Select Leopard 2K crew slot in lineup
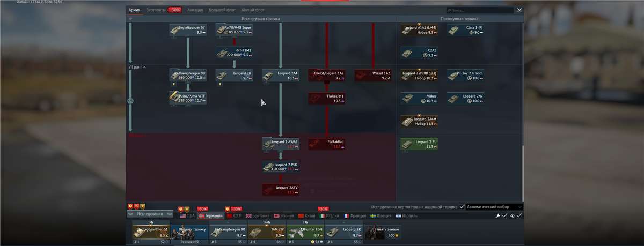Image resolution: width=644 pixels, height=246 pixels. click(344, 232)
